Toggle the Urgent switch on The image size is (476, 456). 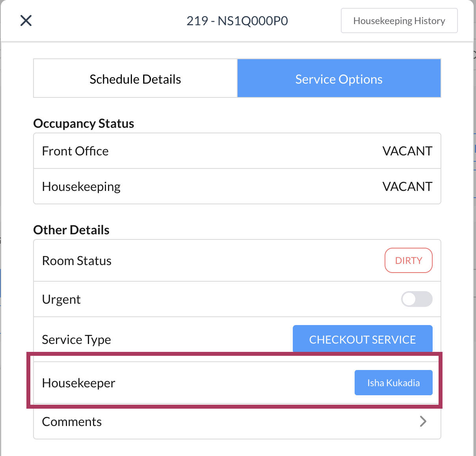click(416, 299)
